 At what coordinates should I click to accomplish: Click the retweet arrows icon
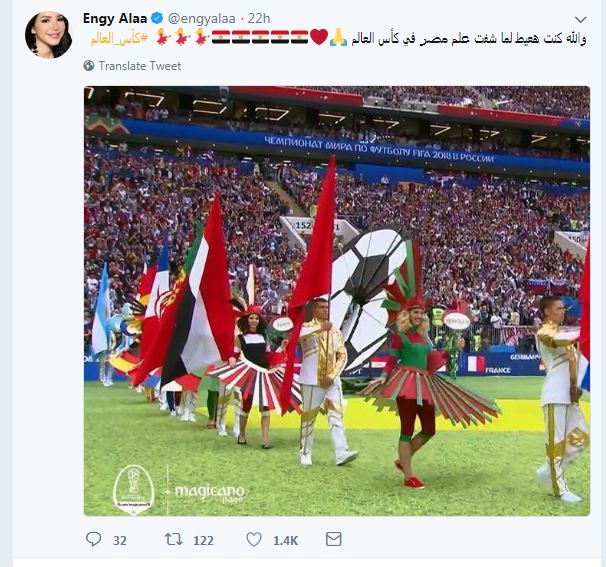click(174, 539)
